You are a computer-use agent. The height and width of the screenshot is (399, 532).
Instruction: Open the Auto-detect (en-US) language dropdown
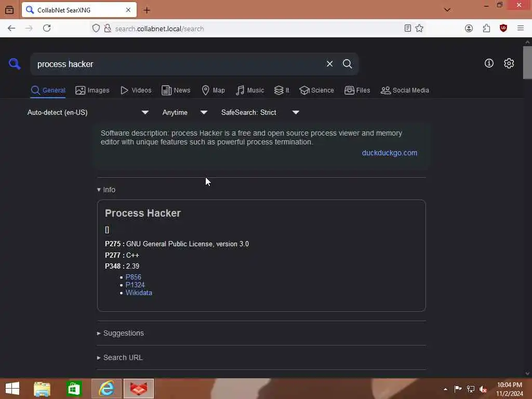(x=88, y=112)
